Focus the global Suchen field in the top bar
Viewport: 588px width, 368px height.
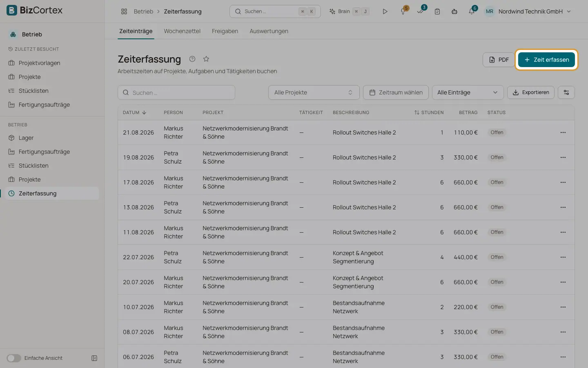(x=275, y=11)
